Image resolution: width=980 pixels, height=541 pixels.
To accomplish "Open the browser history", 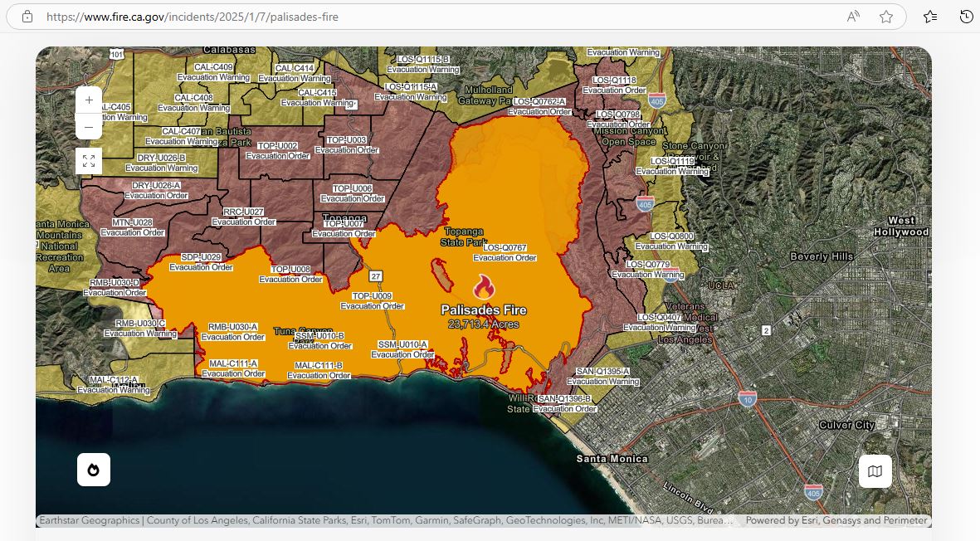I will tap(966, 17).
